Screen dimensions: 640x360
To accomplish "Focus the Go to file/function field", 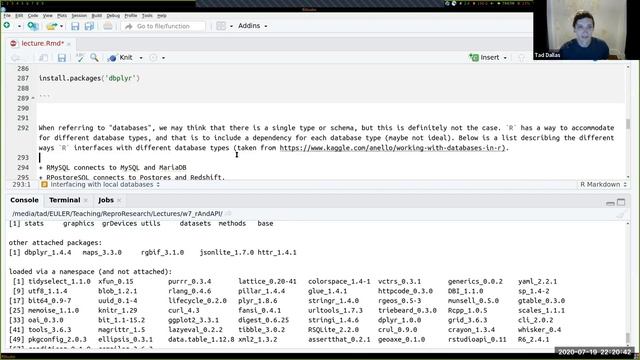I will coord(163,26).
